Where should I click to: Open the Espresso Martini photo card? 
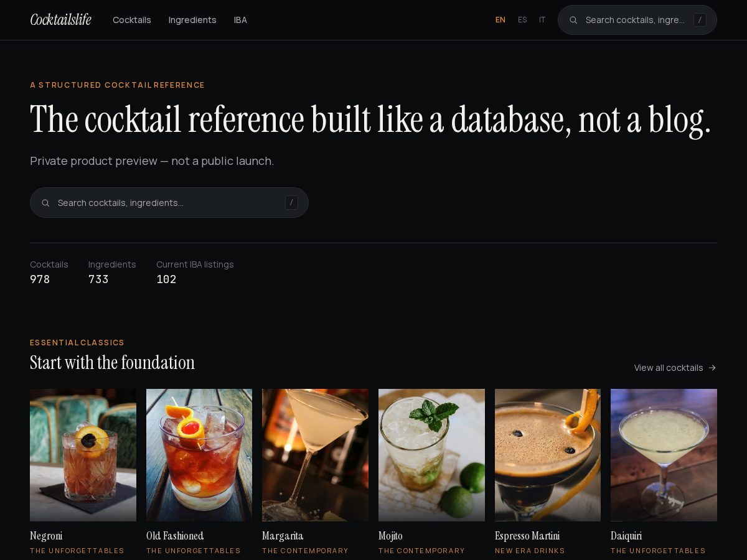click(548, 455)
